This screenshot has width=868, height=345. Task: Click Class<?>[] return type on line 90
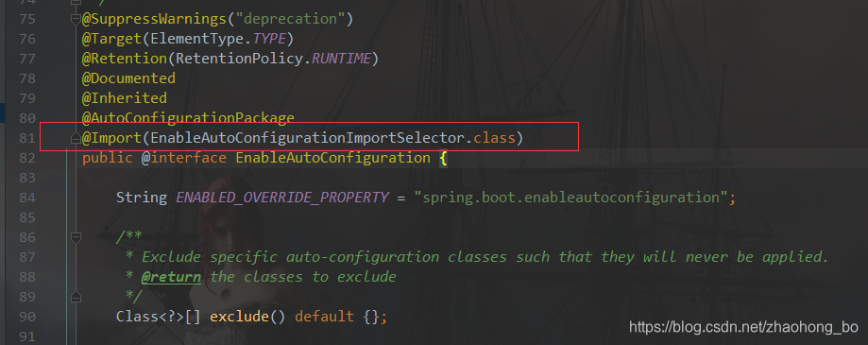pos(159,317)
